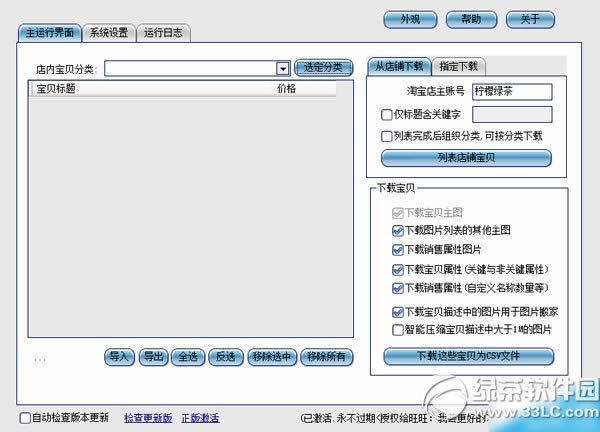
Task: Click the 移除所有 button
Action: (x=326, y=357)
